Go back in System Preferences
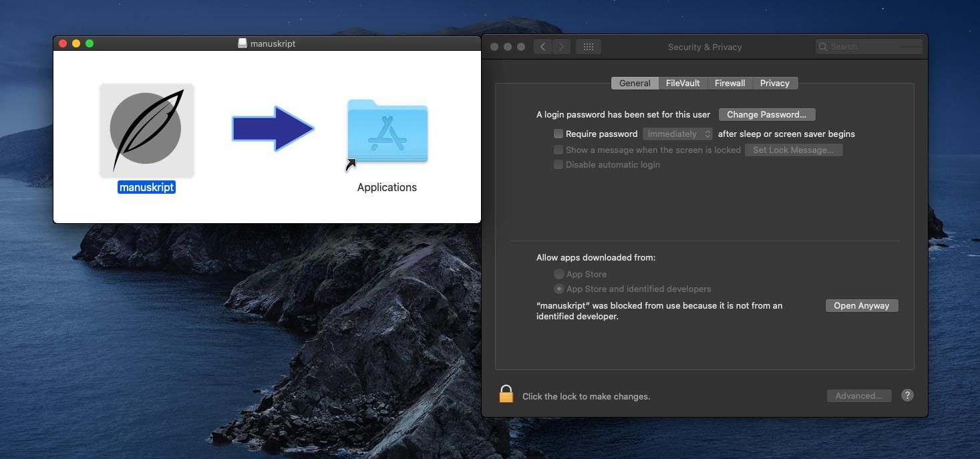Viewport: 980px width, 459px height. point(542,47)
